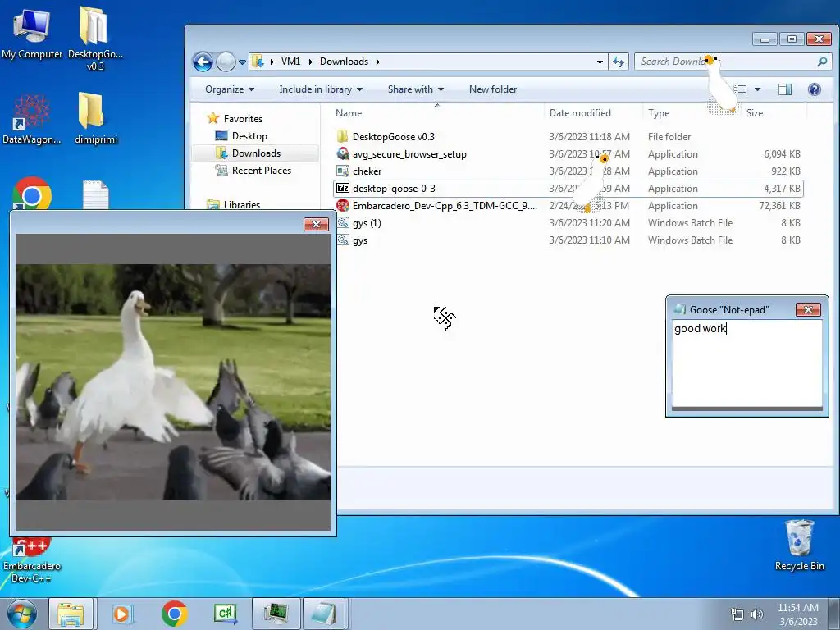Click the volume speaker tray icon
This screenshot has width=840, height=630.
(757, 614)
